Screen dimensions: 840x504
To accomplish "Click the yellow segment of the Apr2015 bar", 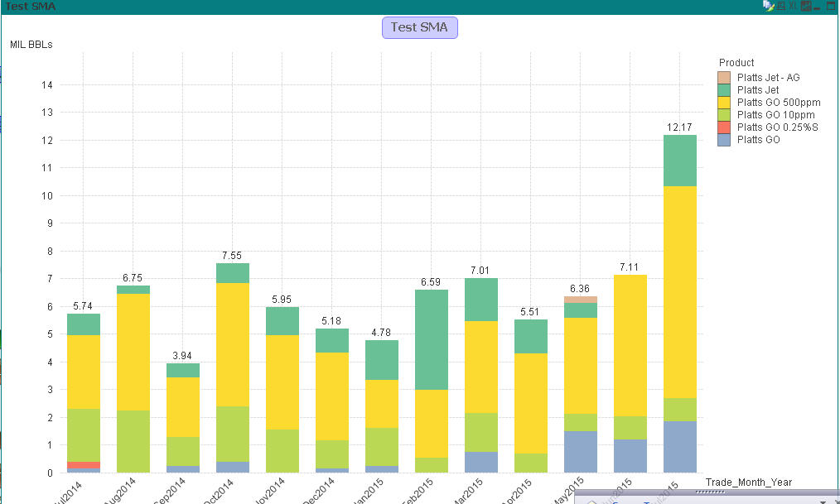I will (532, 403).
